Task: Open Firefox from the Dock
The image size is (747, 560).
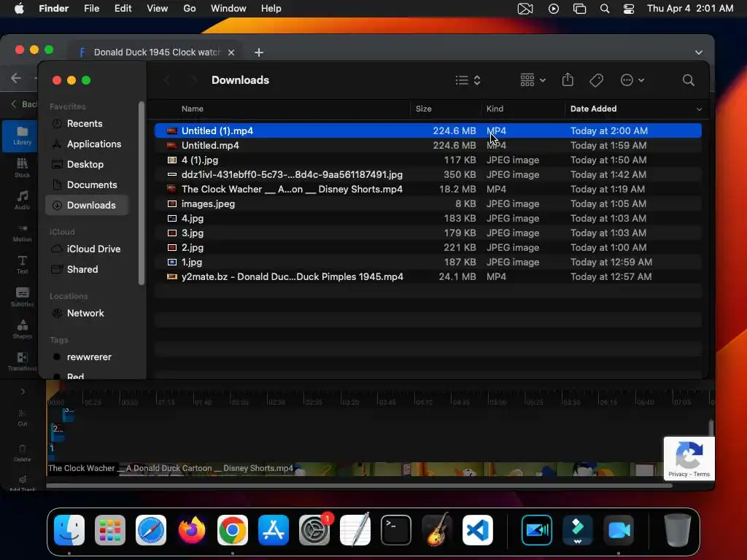Action: pyautogui.click(x=192, y=530)
